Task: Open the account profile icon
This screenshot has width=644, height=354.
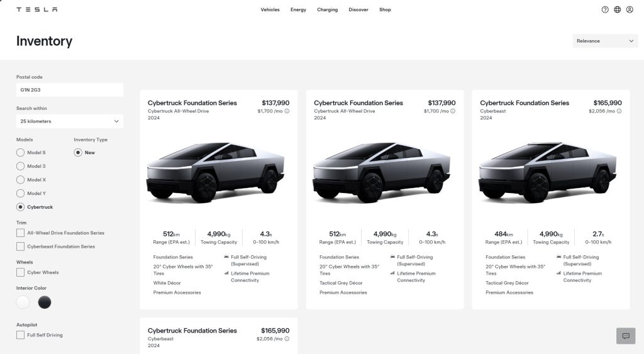Action: (630, 9)
